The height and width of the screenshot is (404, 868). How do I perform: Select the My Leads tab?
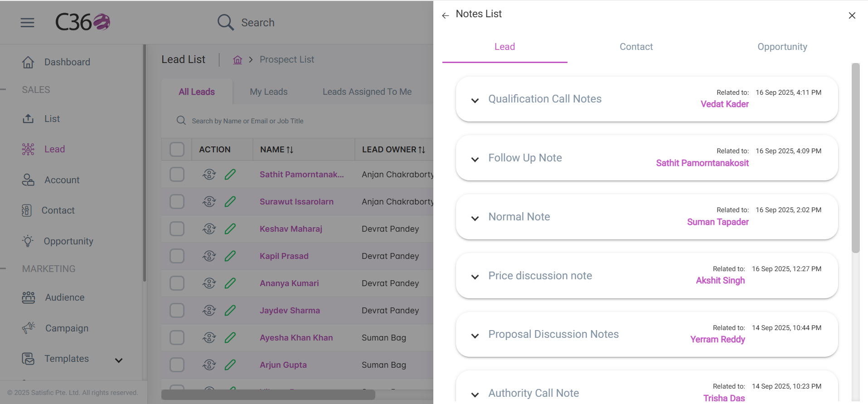269,92
